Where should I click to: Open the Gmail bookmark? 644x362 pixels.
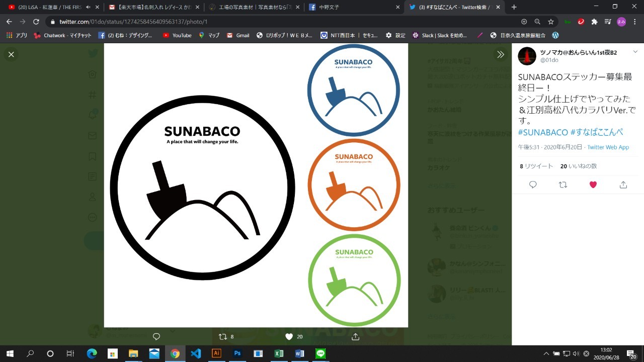(238, 35)
